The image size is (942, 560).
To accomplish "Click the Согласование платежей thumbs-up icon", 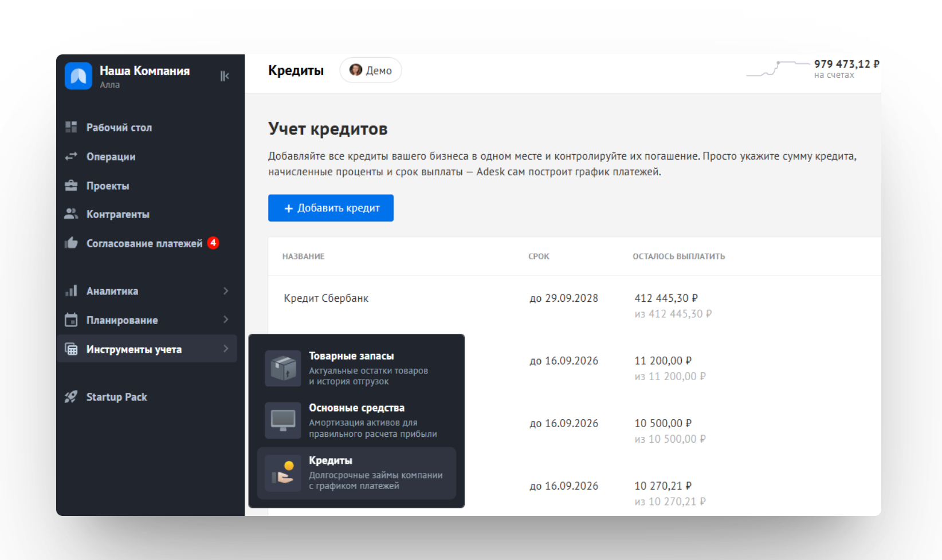I will coord(71,243).
